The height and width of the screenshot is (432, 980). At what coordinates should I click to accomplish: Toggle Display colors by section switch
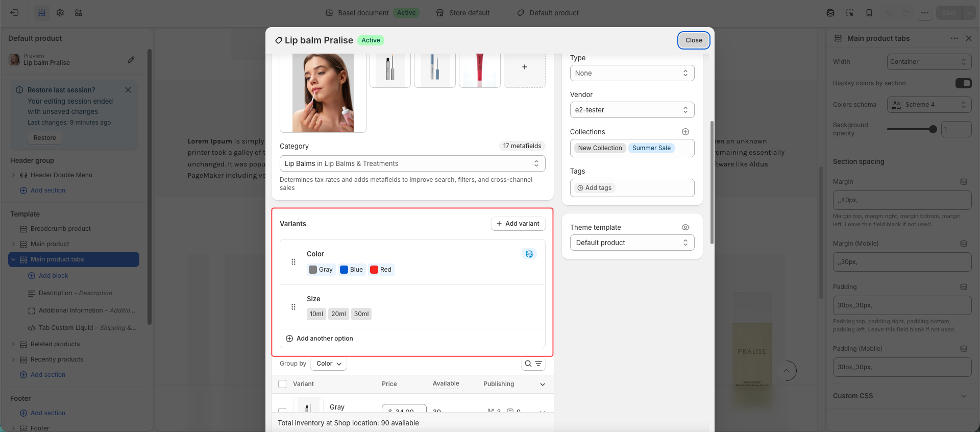pyautogui.click(x=964, y=83)
